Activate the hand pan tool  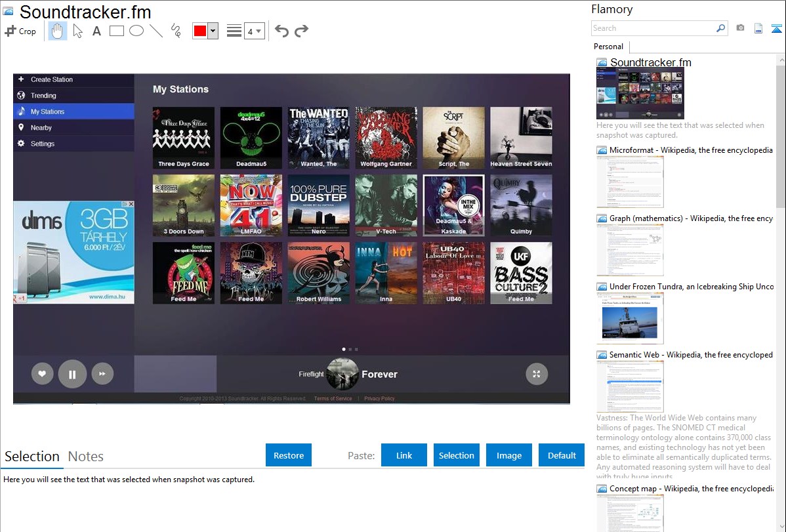pos(57,31)
